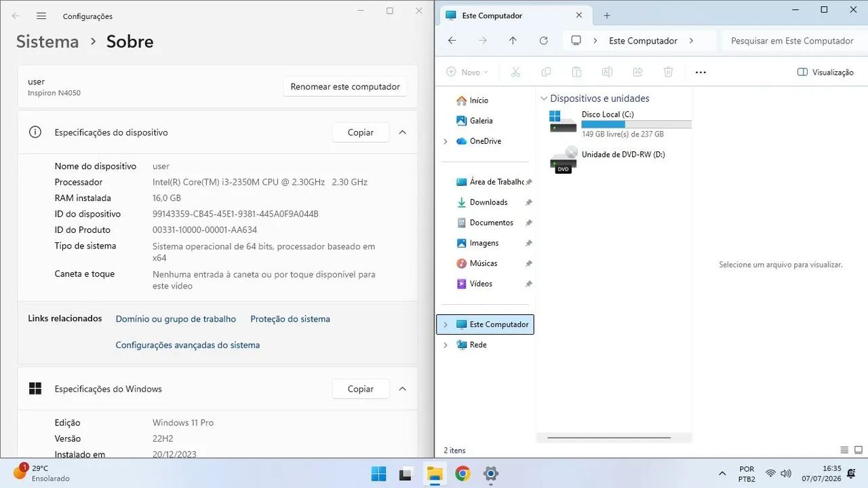
Task: Open the clock and date 16:35 in taskbar
Action: (821, 473)
